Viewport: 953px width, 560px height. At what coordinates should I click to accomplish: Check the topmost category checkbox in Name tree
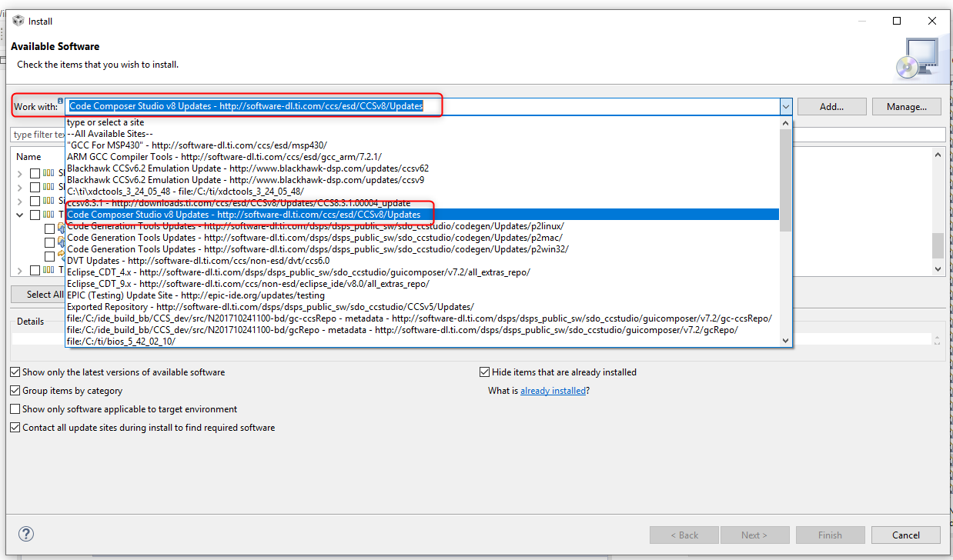tap(35, 173)
